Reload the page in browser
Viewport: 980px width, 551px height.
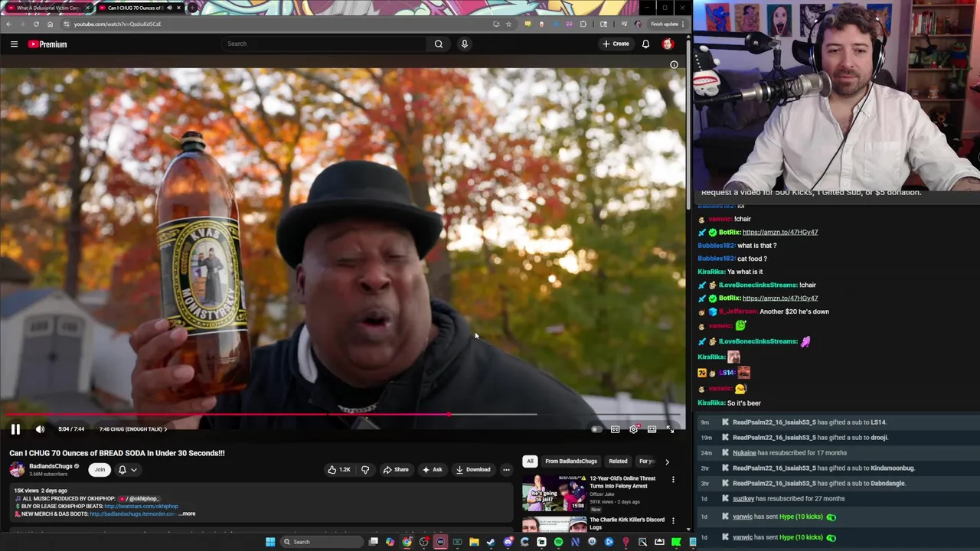[x=36, y=24]
